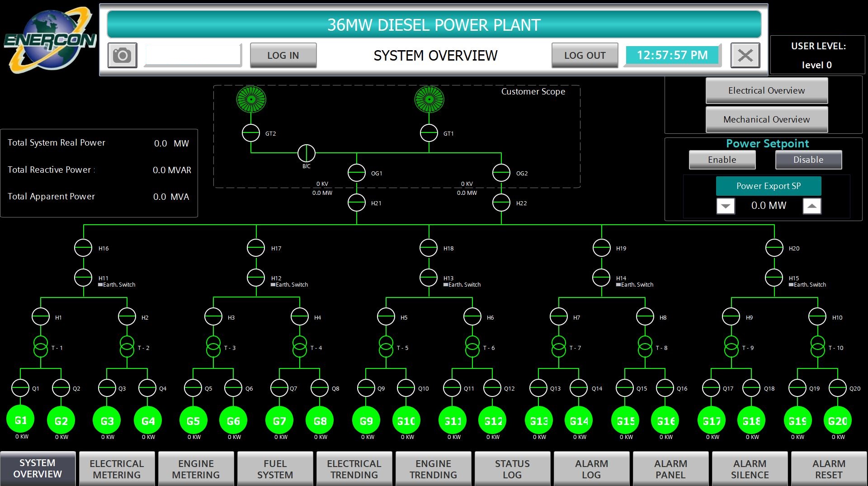Enable the Power Setpoint
Image resolution: width=868 pixels, height=486 pixels.
(722, 160)
